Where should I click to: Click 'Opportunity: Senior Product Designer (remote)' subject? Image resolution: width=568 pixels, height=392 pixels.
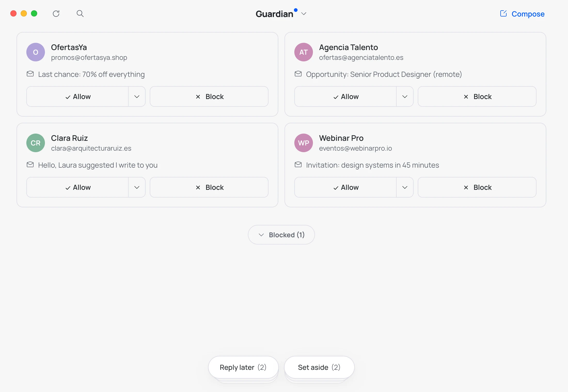384,74
